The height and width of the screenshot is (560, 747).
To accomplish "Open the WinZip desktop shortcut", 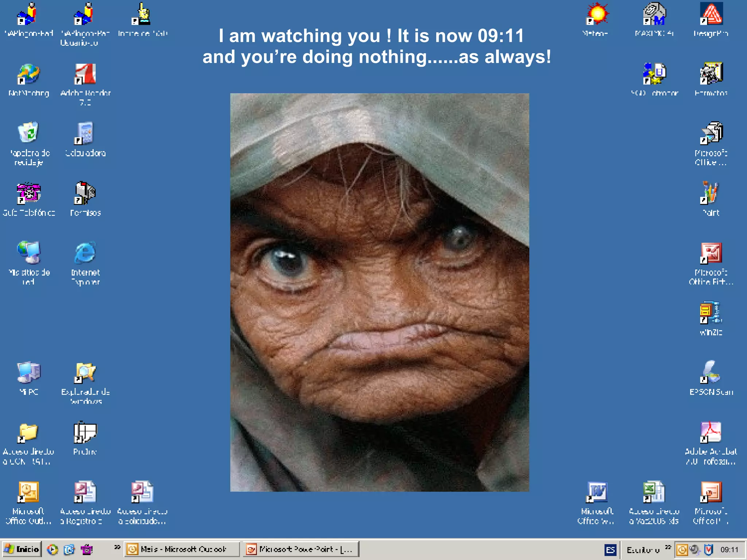I will tap(711, 313).
